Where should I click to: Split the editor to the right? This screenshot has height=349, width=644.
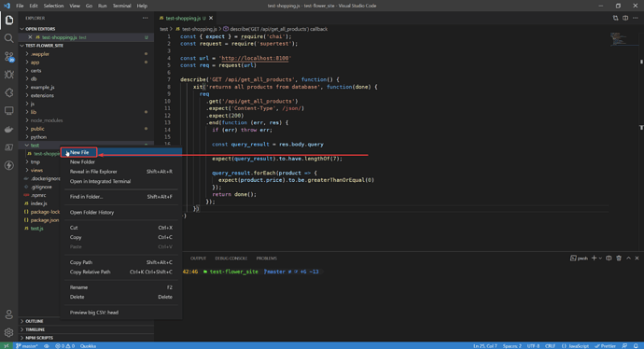pos(625,18)
